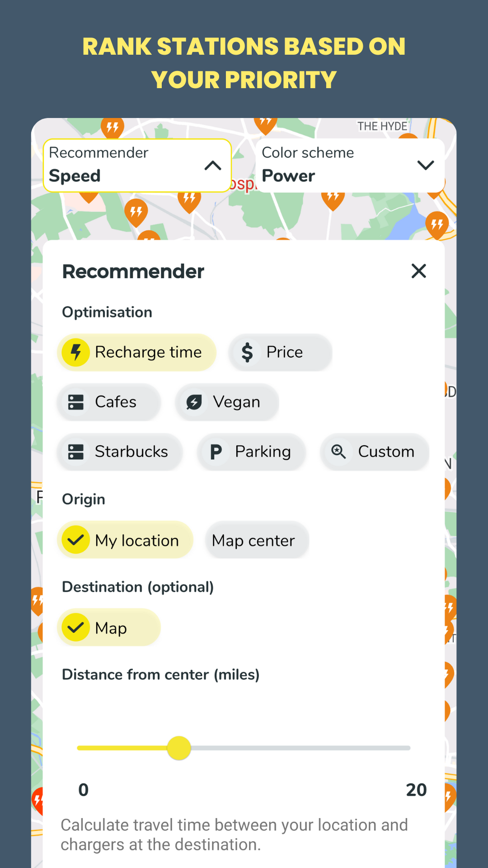Image resolution: width=488 pixels, height=868 pixels.
Task: Toggle the Map destination chip
Action: [x=109, y=627]
